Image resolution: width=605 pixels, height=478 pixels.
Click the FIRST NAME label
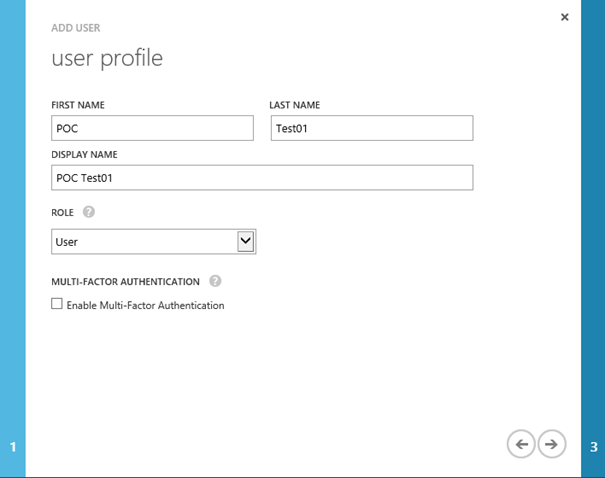[x=78, y=105]
